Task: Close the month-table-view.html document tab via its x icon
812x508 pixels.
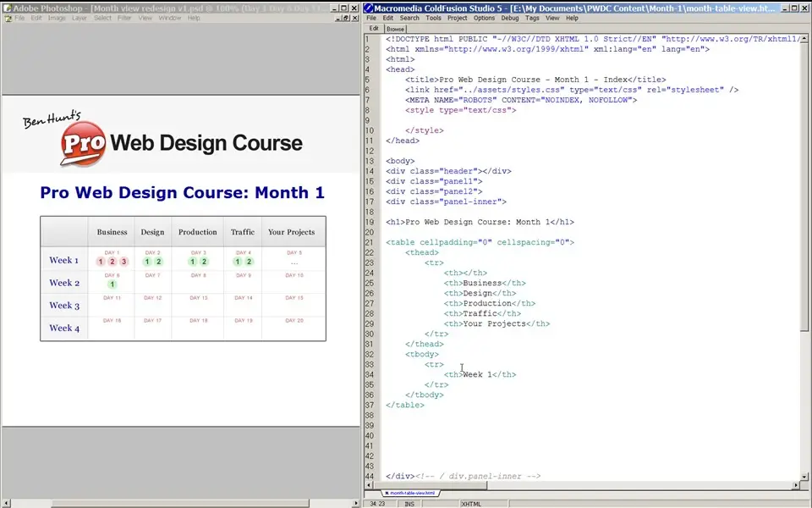Action: click(x=387, y=493)
